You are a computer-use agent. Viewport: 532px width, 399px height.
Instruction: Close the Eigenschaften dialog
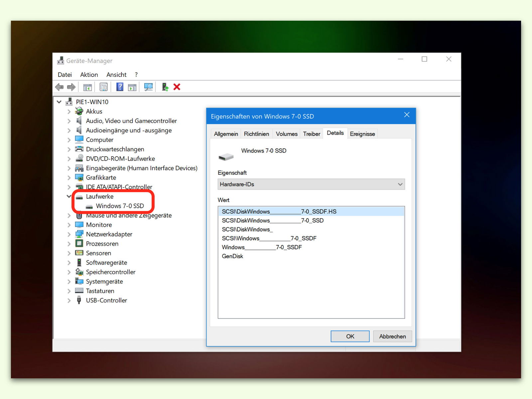[x=407, y=115]
